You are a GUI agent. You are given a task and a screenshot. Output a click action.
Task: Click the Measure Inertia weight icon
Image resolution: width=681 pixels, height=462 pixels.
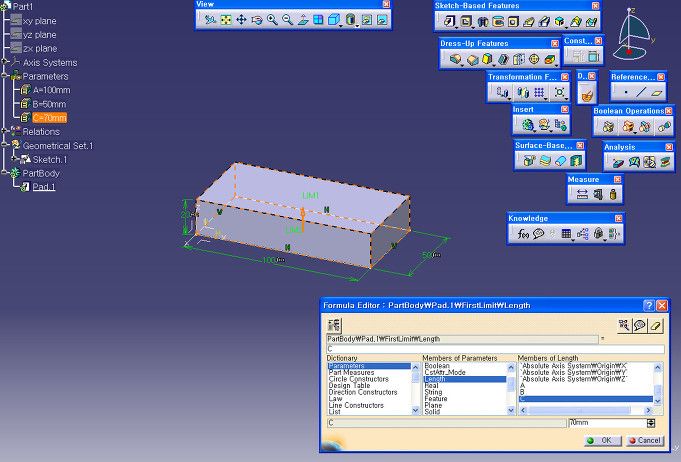(613, 195)
